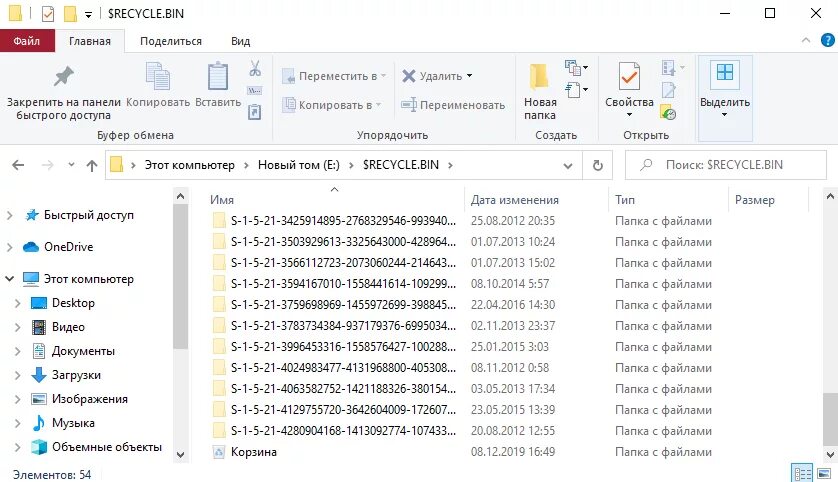Select folder S-1-5-21-3425914895-2768329546
Image resolution: width=838 pixels, height=482 pixels.
pos(343,221)
